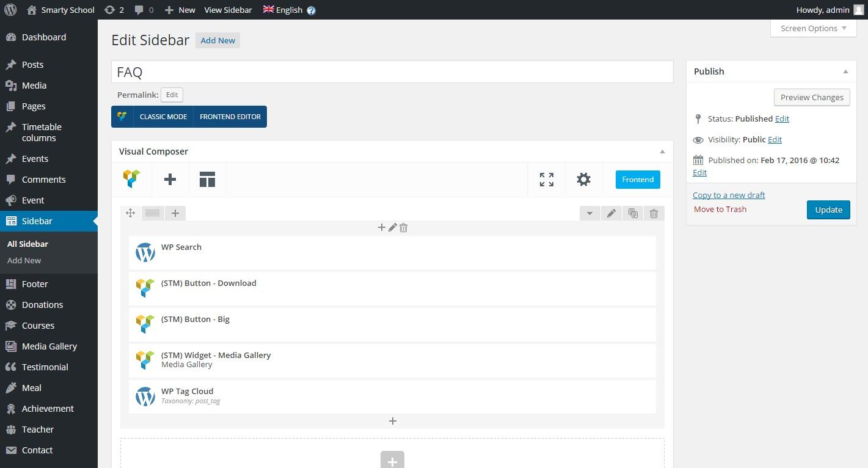Click the Move to Trash link
This screenshot has width=868, height=468.
tap(720, 209)
